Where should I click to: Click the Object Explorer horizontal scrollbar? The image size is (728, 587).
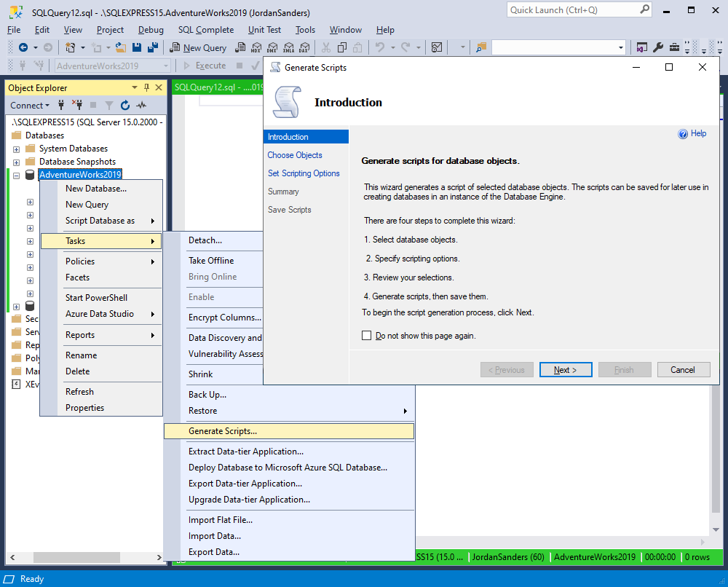76,557
